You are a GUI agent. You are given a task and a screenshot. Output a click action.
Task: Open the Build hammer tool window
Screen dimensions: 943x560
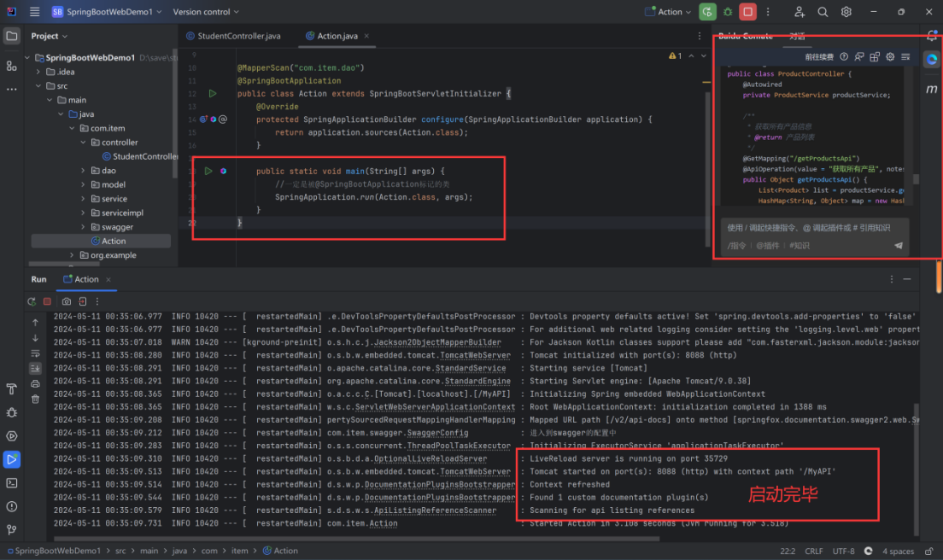11,388
